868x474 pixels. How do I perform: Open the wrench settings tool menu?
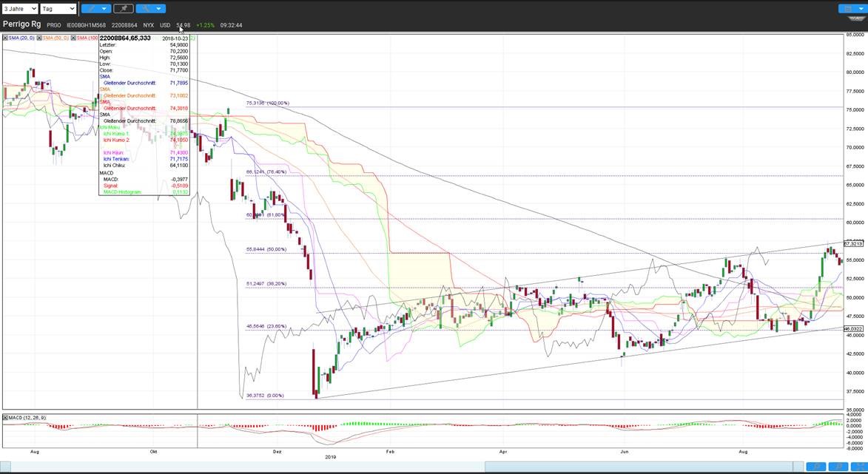click(152, 9)
